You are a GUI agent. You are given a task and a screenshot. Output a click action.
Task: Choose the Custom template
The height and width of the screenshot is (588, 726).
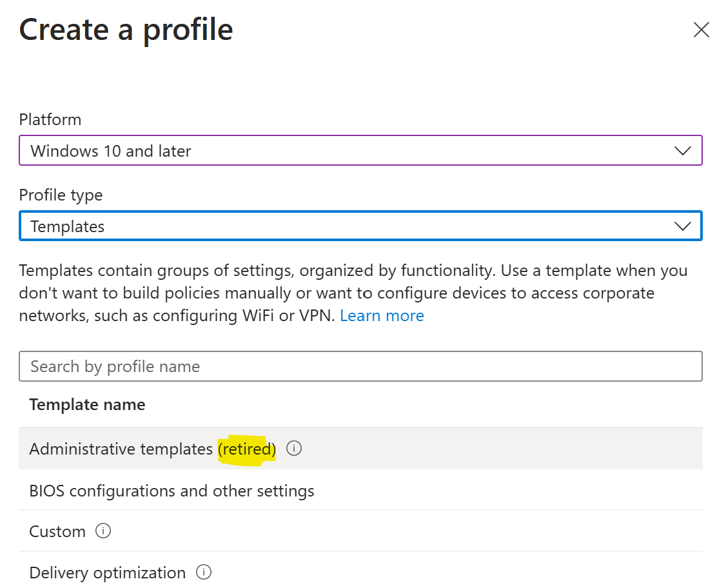(57, 531)
